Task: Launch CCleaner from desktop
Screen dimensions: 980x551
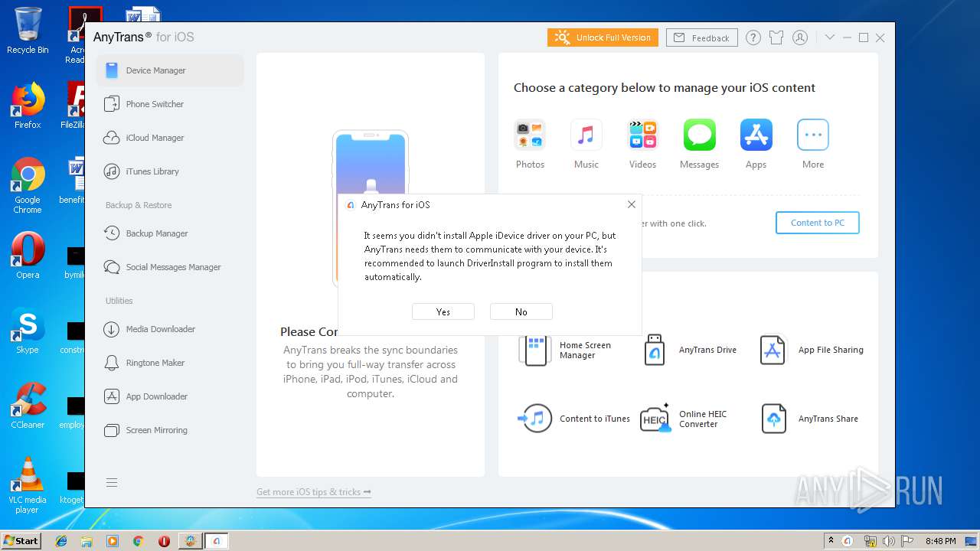Action: tap(28, 406)
